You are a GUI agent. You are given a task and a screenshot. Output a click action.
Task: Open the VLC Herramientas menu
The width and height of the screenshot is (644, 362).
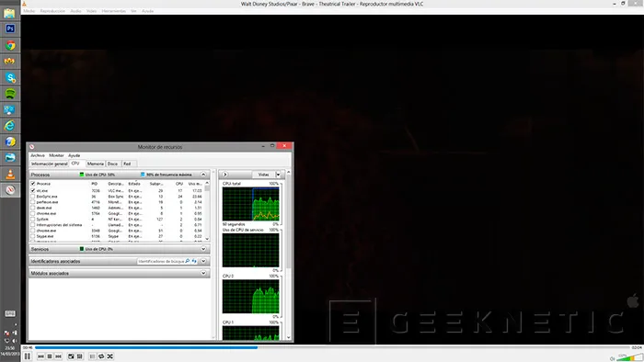coord(114,11)
